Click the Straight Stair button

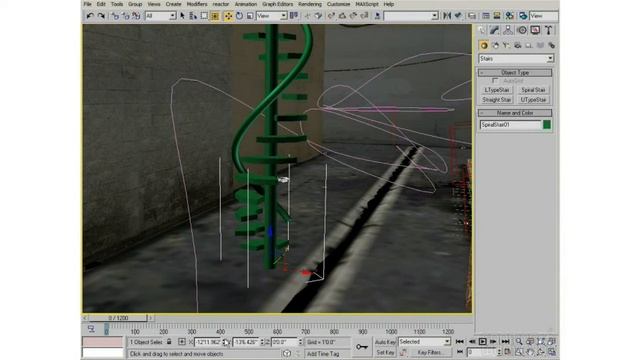point(497,100)
